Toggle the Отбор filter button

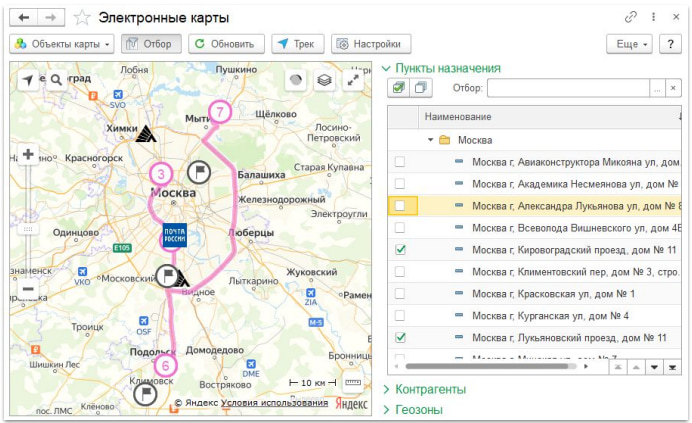pos(151,44)
